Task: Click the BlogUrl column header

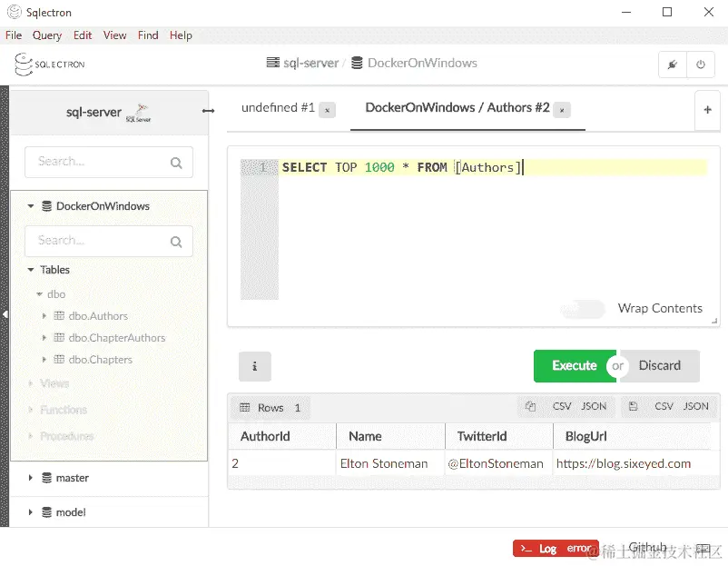Action: (633, 436)
